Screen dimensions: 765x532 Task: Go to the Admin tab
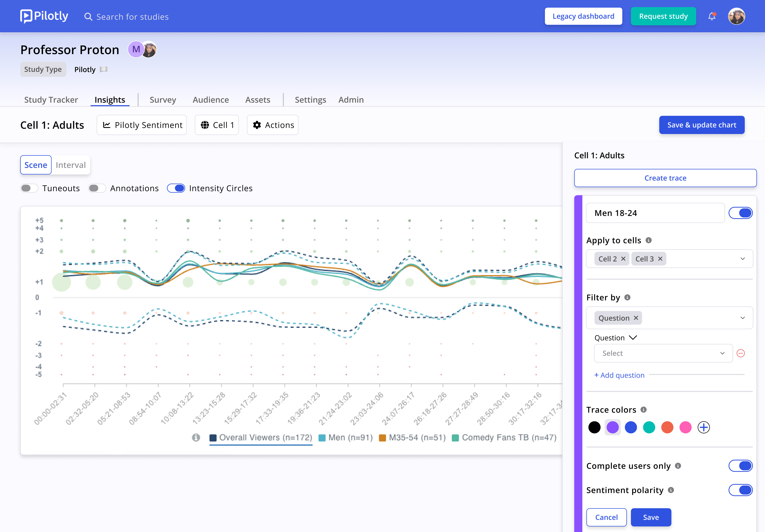tap(351, 100)
